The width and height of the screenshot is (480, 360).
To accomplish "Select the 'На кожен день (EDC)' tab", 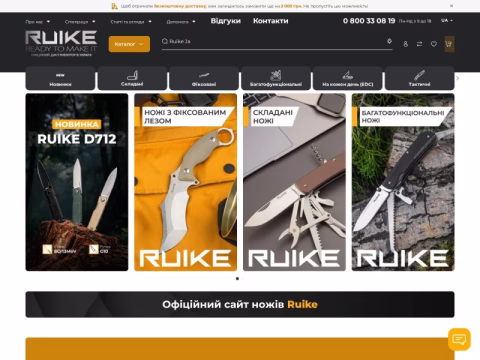I will 348,78.
